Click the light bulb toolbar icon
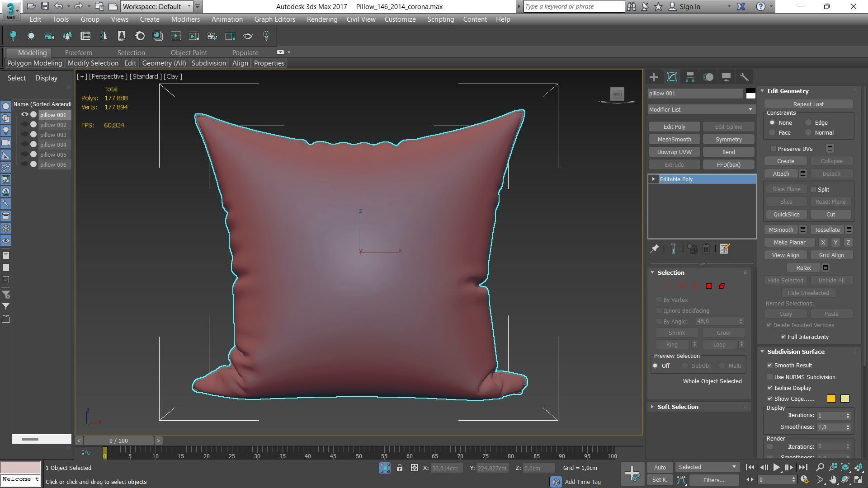The image size is (868, 488). click(13, 36)
